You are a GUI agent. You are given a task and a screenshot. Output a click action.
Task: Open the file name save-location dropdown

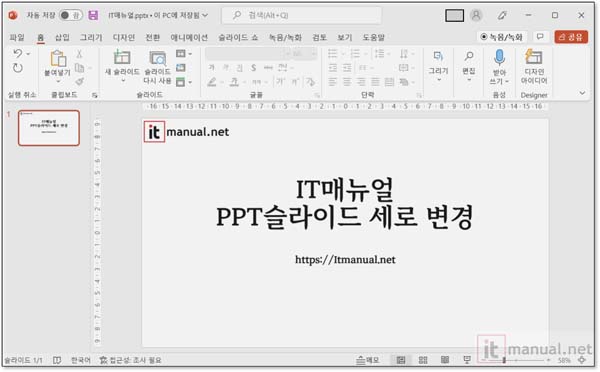[x=205, y=15]
